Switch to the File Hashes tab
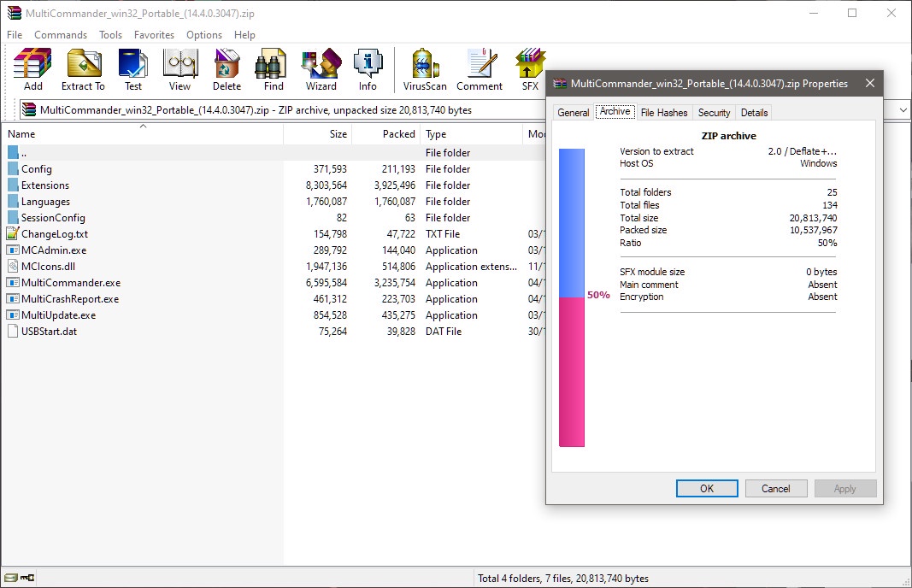Image resolution: width=912 pixels, height=588 pixels. [664, 112]
